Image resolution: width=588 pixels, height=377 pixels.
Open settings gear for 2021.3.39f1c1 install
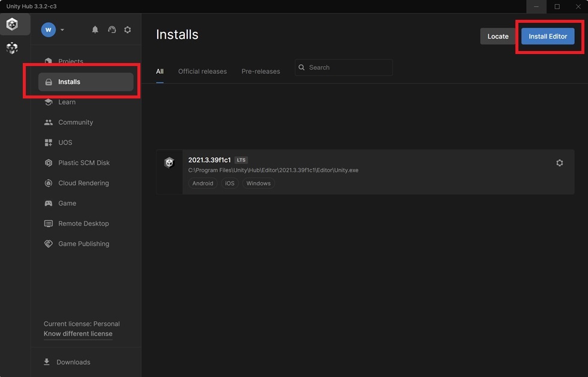coord(559,163)
